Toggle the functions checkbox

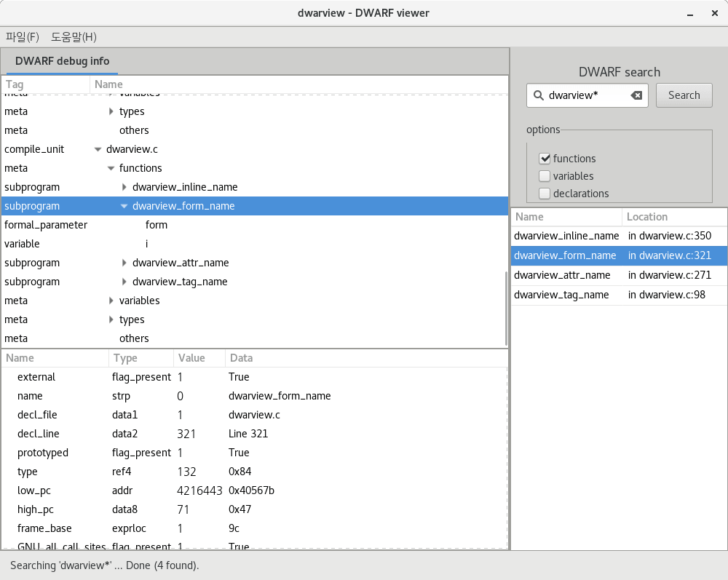[545, 159]
